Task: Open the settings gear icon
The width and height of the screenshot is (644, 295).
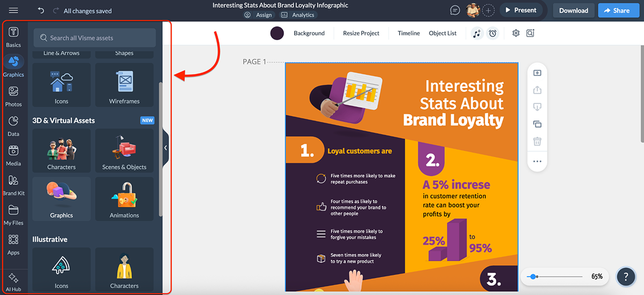Action: point(516,33)
